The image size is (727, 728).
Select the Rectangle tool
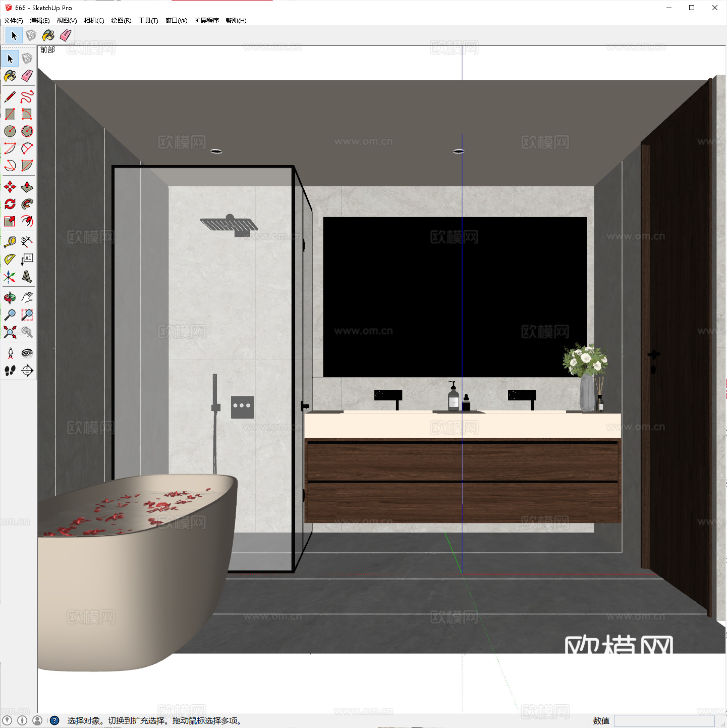[x=10, y=114]
